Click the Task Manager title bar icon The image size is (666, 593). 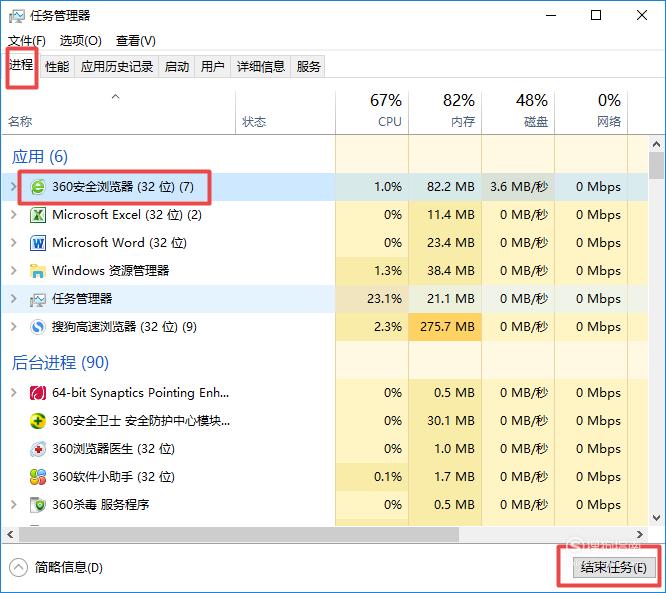coord(17,16)
